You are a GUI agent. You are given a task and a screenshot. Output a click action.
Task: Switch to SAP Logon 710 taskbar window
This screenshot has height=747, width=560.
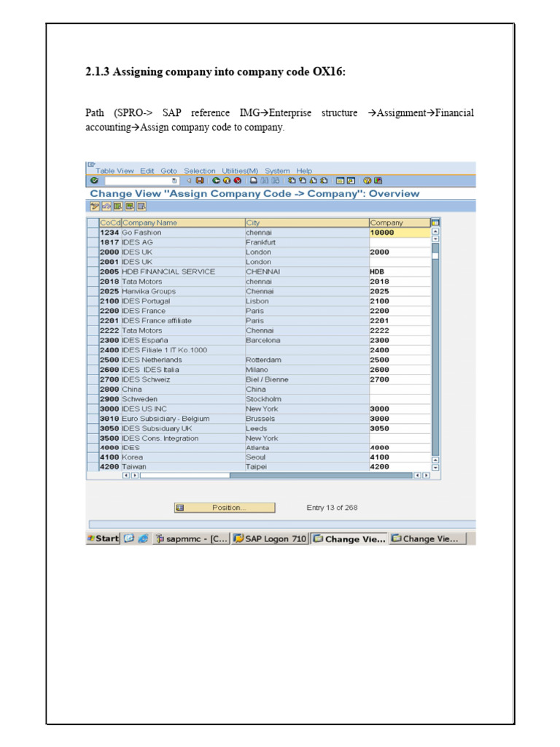(x=270, y=539)
